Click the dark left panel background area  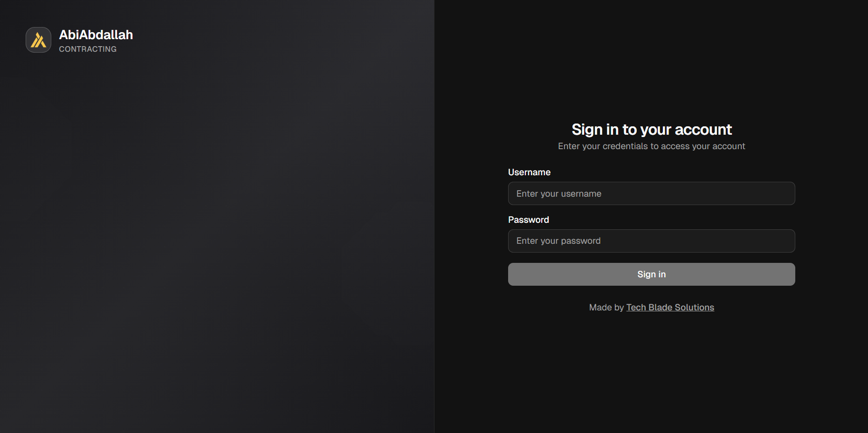217,233
